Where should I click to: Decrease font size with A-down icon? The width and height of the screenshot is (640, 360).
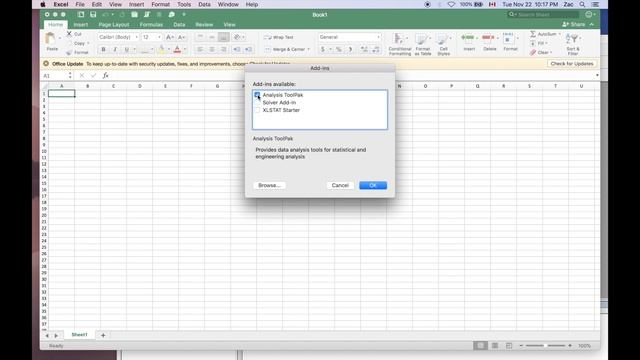(x=182, y=37)
